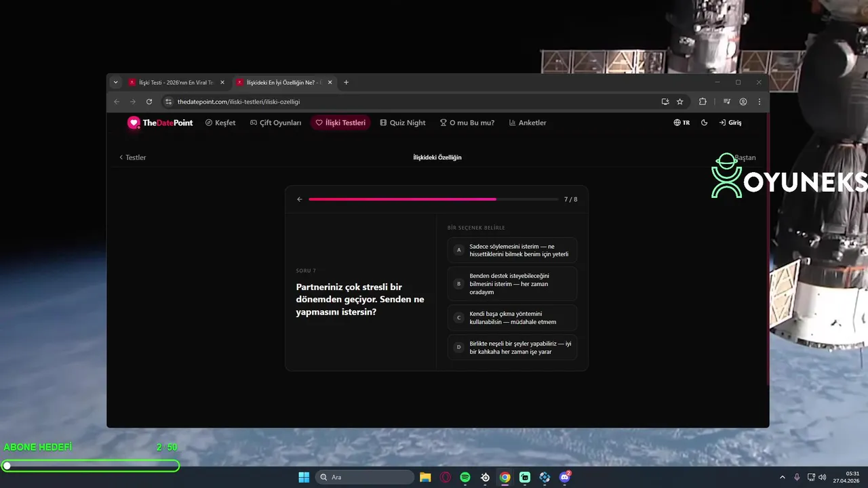Viewport: 868px width, 488px height.
Task: Click Chrome icon in taskbar
Action: pyautogui.click(x=505, y=477)
